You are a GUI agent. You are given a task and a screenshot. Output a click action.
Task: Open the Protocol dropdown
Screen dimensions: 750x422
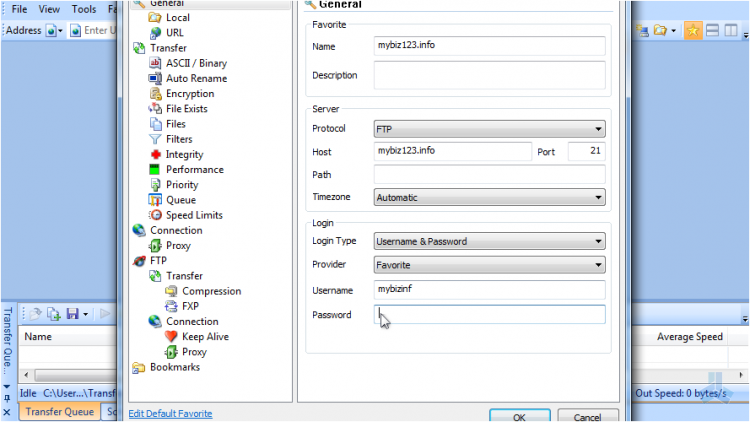(489, 129)
